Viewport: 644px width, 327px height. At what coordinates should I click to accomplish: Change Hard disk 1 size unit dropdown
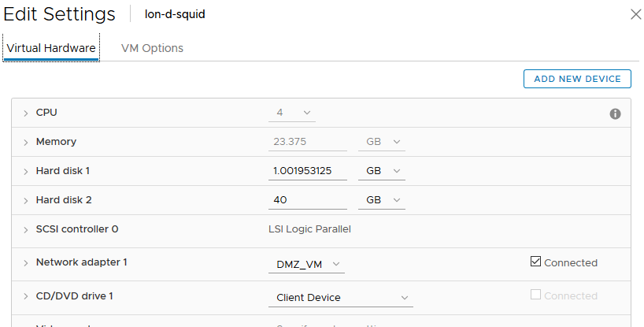coord(381,171)
